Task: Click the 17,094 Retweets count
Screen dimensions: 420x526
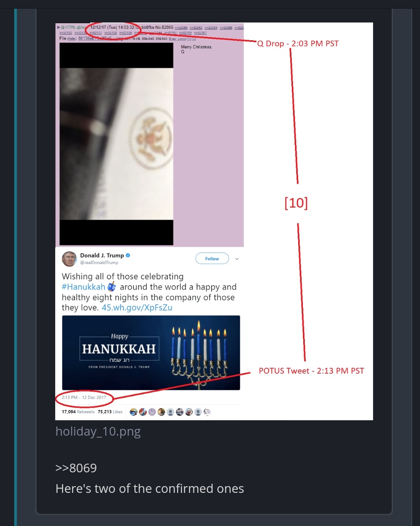Action: point(78,412)
